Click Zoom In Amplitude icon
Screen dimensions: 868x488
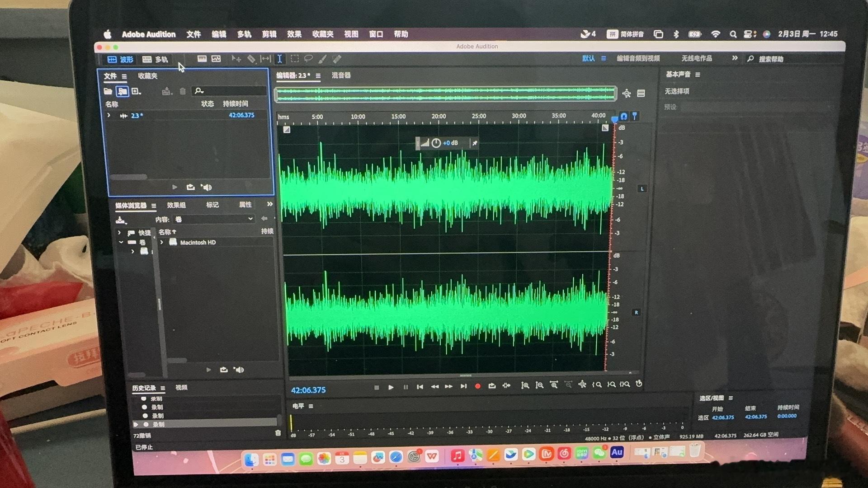525,385
